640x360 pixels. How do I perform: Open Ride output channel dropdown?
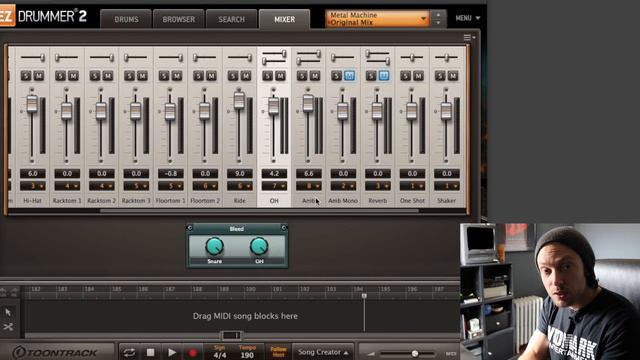click(x=240, y=186)
